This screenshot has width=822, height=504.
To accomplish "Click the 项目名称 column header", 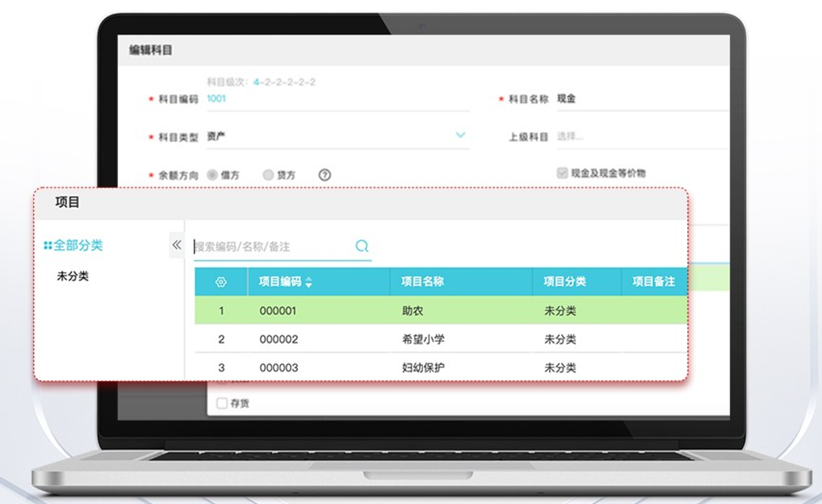I will (423, 282).
